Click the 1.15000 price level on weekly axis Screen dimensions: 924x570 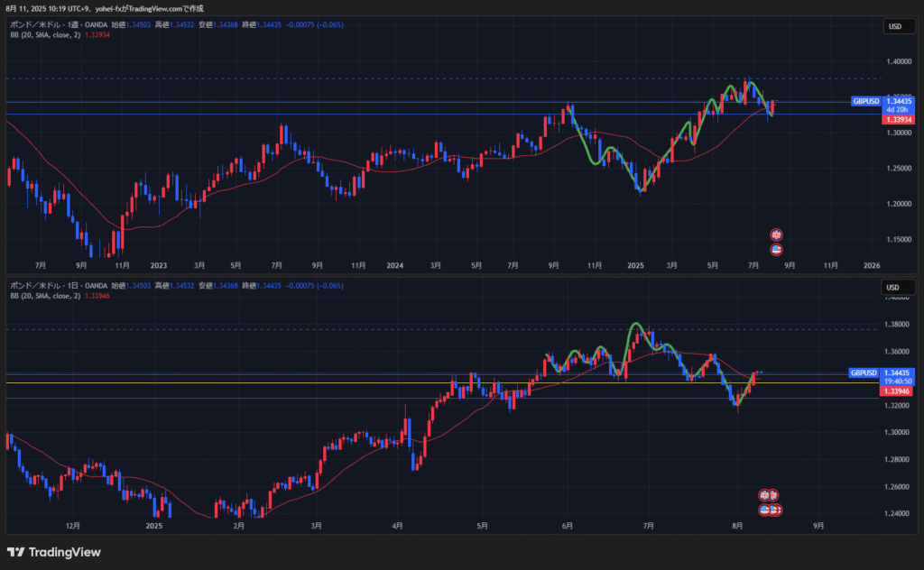coord(899,240)
